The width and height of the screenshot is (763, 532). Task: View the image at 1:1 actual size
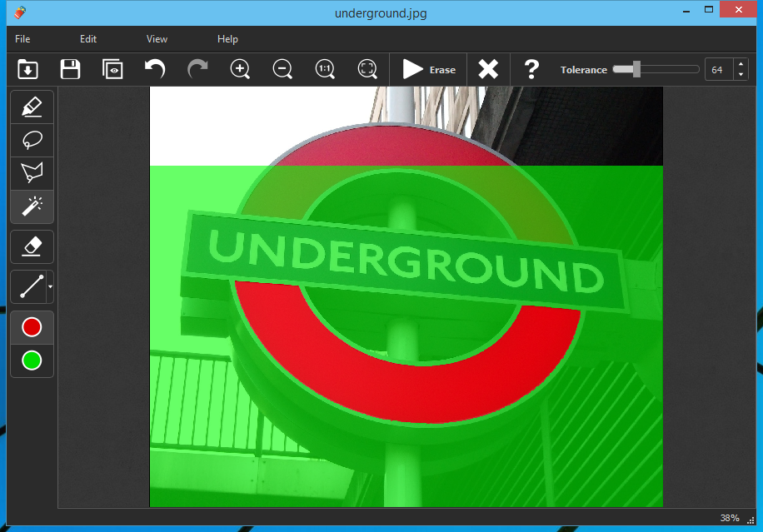pyautogui.click(x=324, y=69)
